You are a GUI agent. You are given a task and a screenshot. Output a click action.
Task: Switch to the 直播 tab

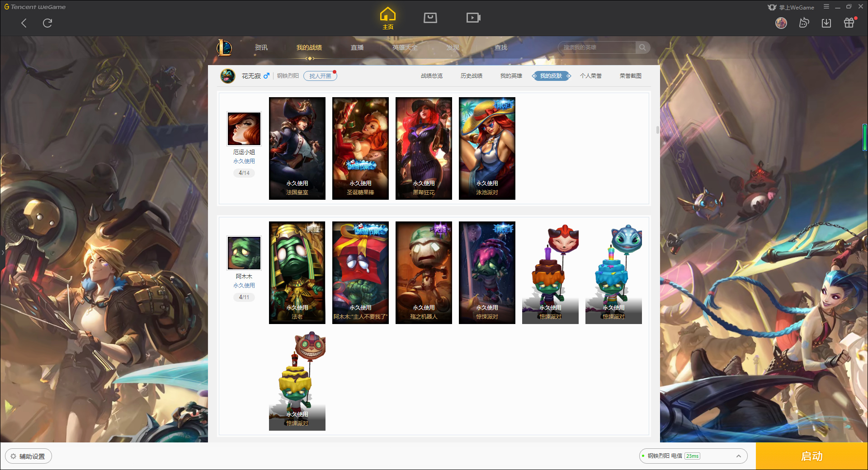(x=357, y=47)
